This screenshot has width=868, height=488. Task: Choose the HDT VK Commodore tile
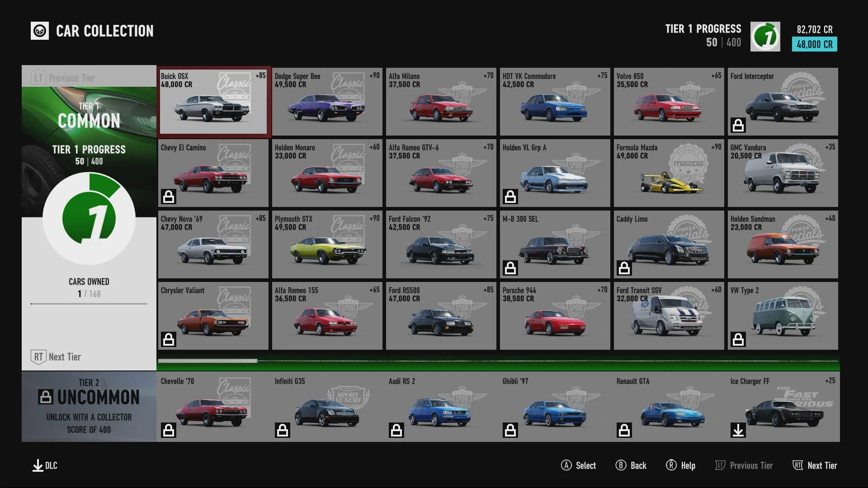[x=555, y=102]
